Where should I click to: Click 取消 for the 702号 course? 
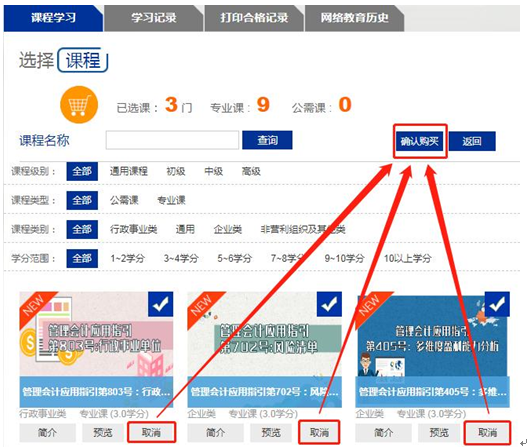click(319, 432)
